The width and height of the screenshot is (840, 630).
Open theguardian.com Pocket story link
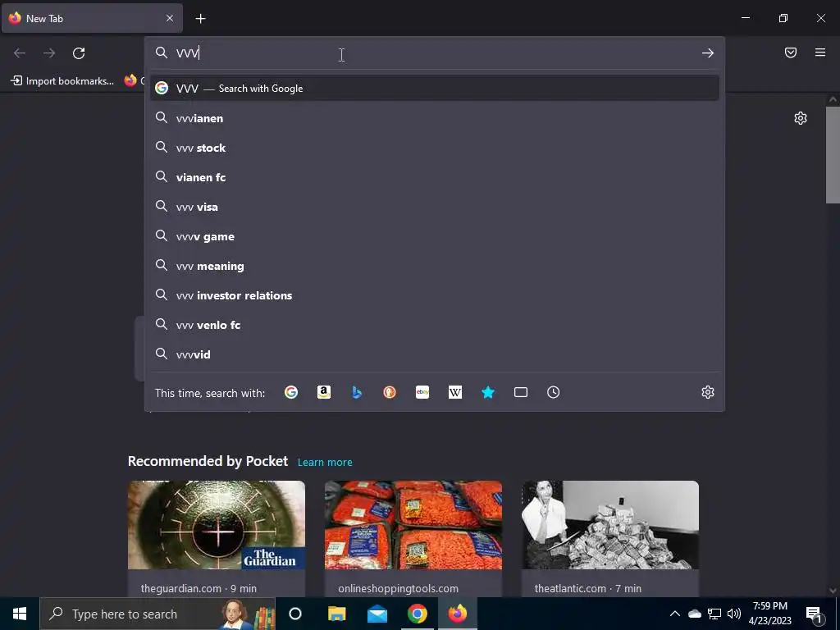pos(199,588)
